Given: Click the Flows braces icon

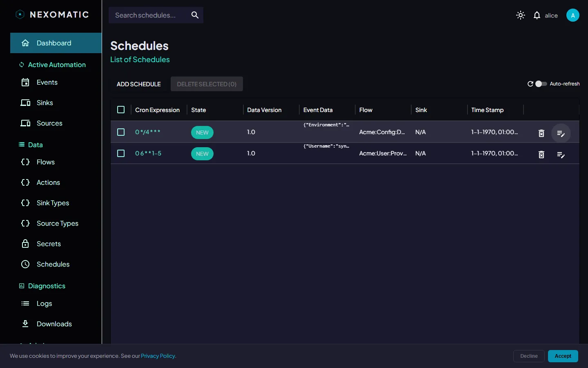Looking at the screenshot, I should (x=25, y=162).
